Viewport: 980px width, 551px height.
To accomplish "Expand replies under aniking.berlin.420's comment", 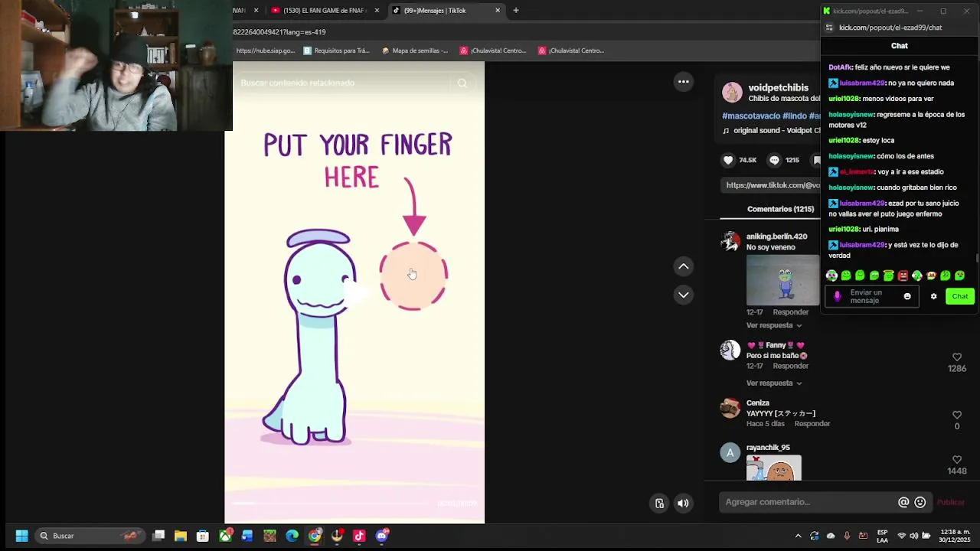I will coord(774,325).
